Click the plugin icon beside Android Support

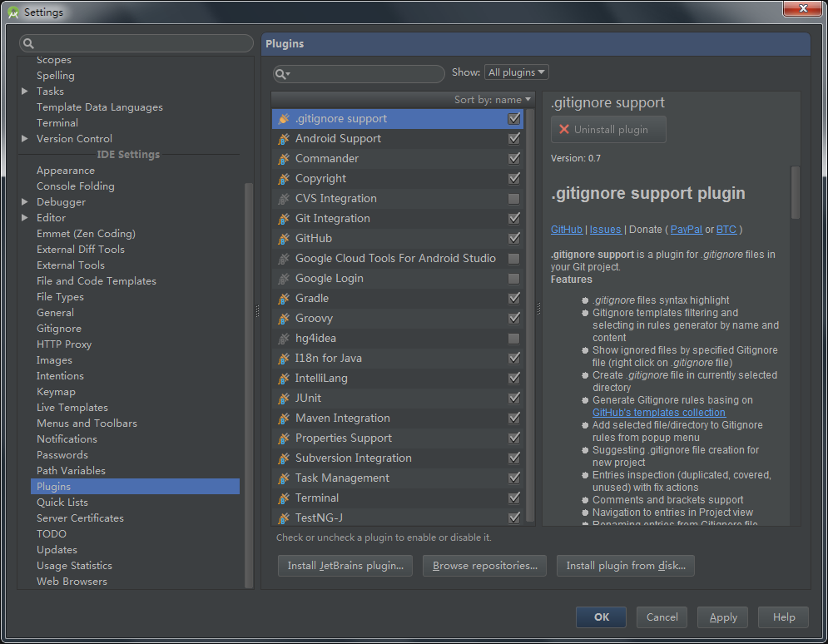(x=283, y=139)
